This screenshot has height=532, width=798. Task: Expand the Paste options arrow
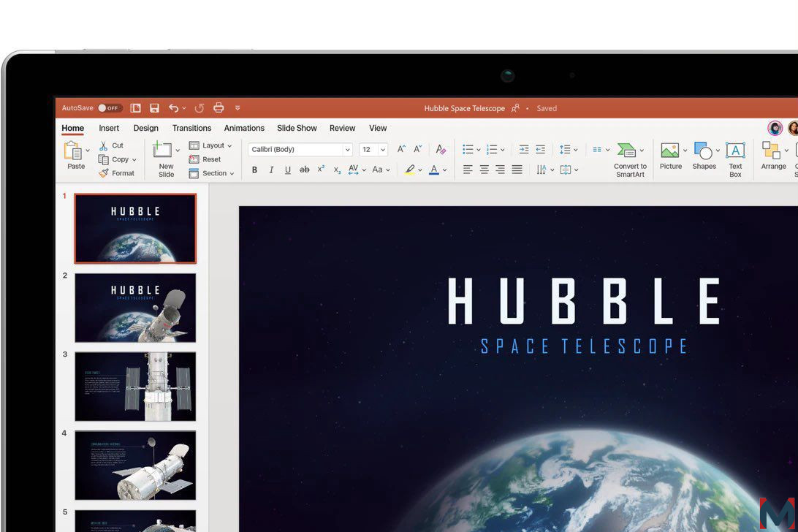88,151
